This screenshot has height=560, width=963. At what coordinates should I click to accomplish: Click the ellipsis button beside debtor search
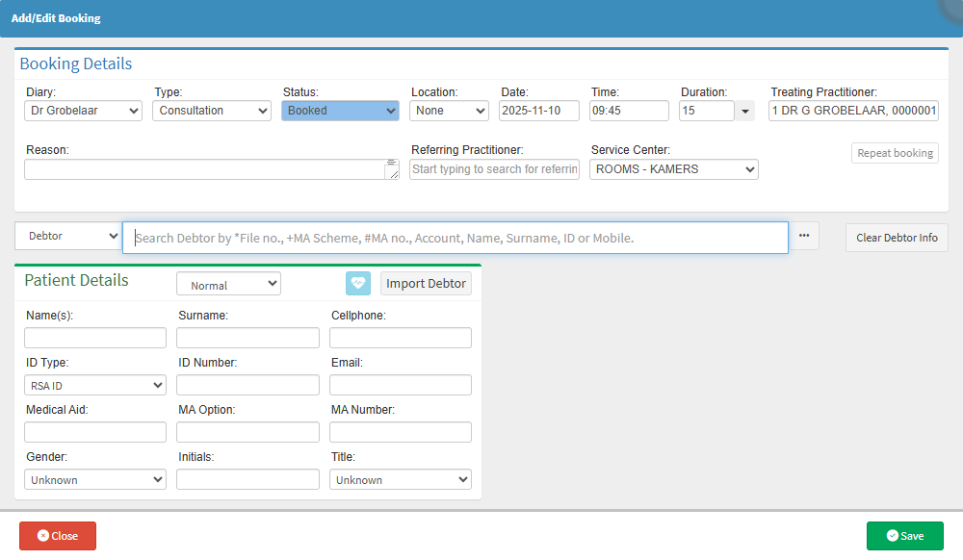point(804,237)
